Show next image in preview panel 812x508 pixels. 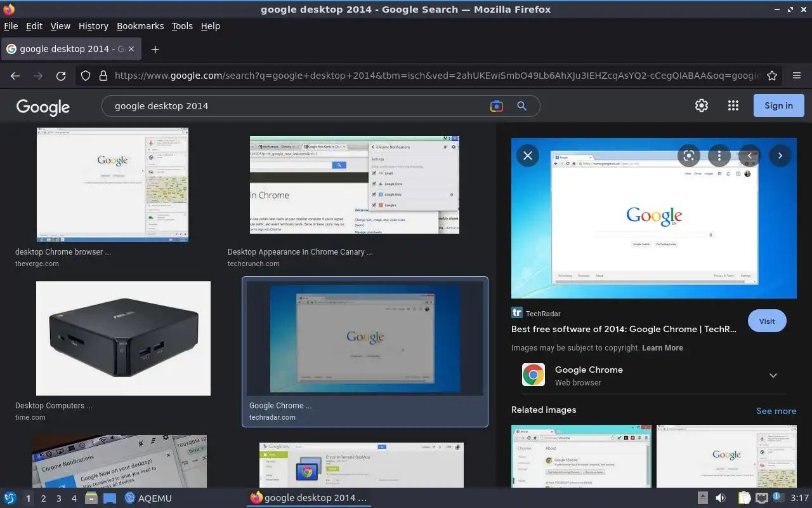(780, 155)
